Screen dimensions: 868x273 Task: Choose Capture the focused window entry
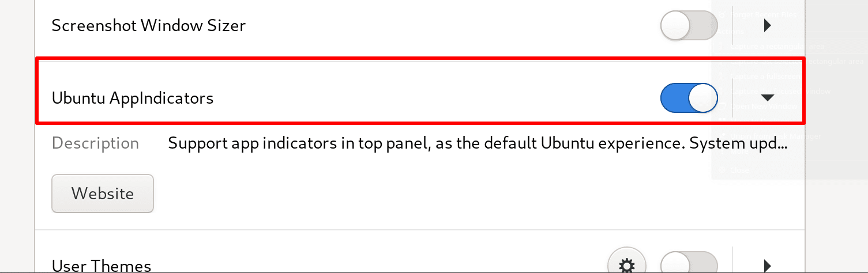click(780, 91)
